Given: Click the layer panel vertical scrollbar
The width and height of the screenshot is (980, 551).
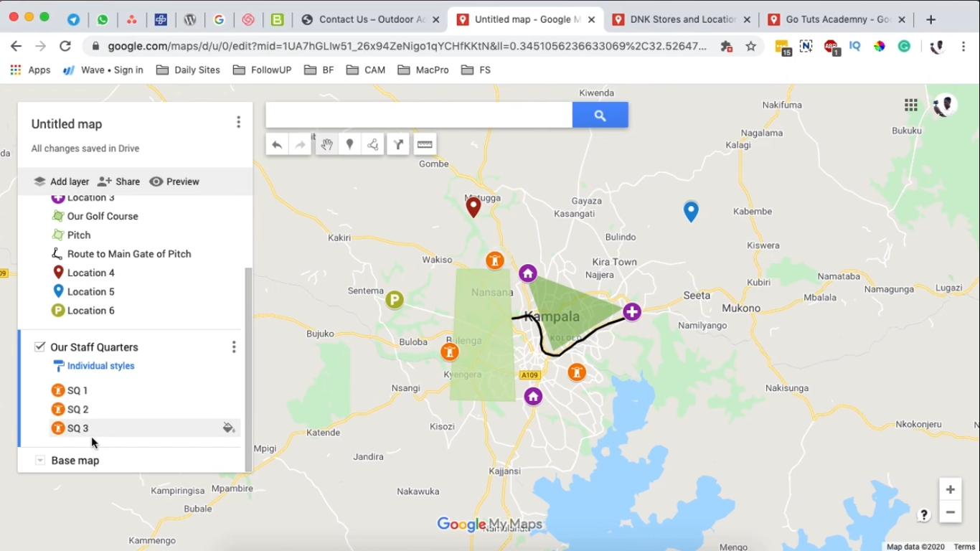Looking at the screenshot, I should coord(248,369).
